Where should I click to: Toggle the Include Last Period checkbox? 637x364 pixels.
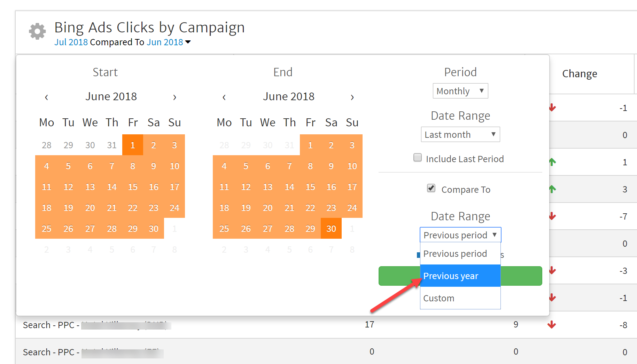417,158
